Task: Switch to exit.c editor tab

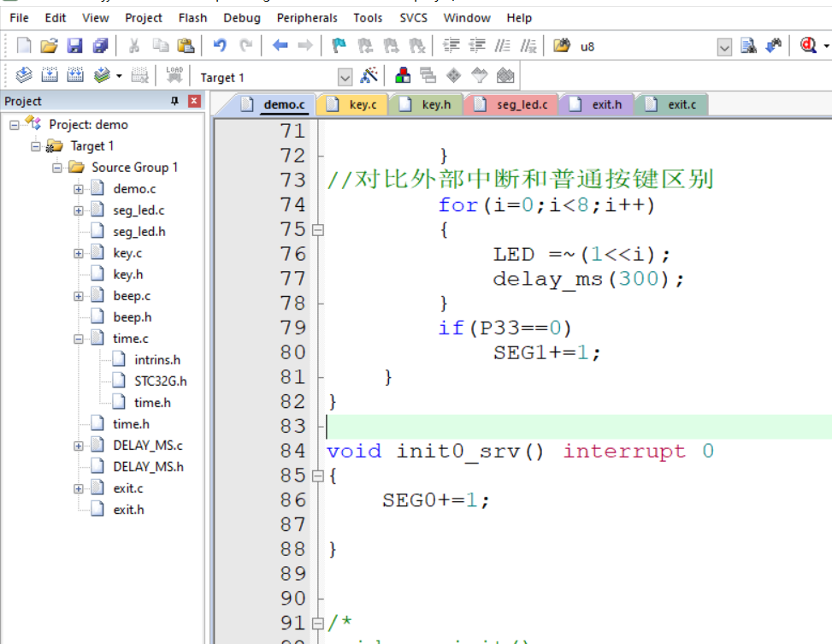Action: [671, 104]
